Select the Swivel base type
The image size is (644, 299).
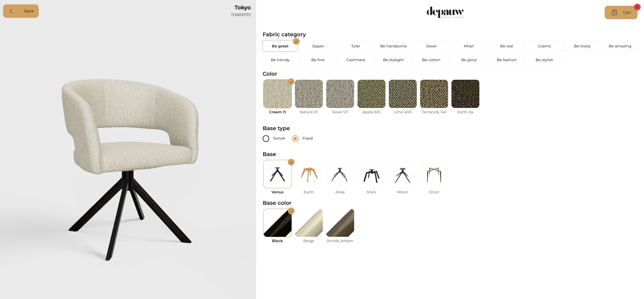(266, 139)
